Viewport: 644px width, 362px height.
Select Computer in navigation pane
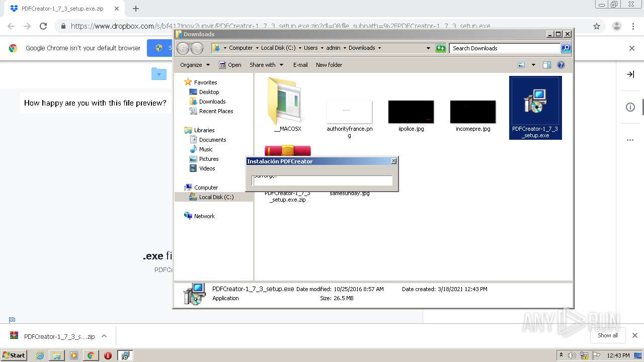(201, 188)
